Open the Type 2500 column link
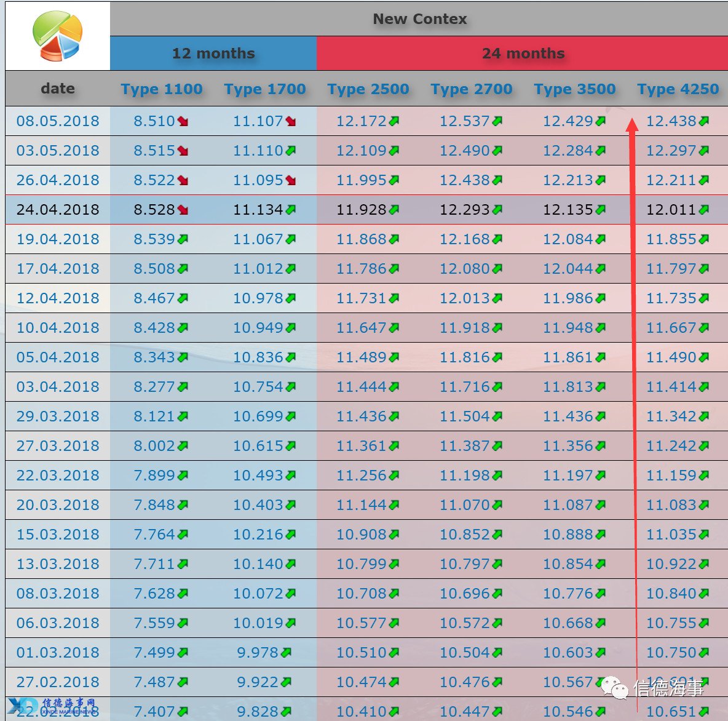This screenshot has width=728, height=721. tap(368, 89)
